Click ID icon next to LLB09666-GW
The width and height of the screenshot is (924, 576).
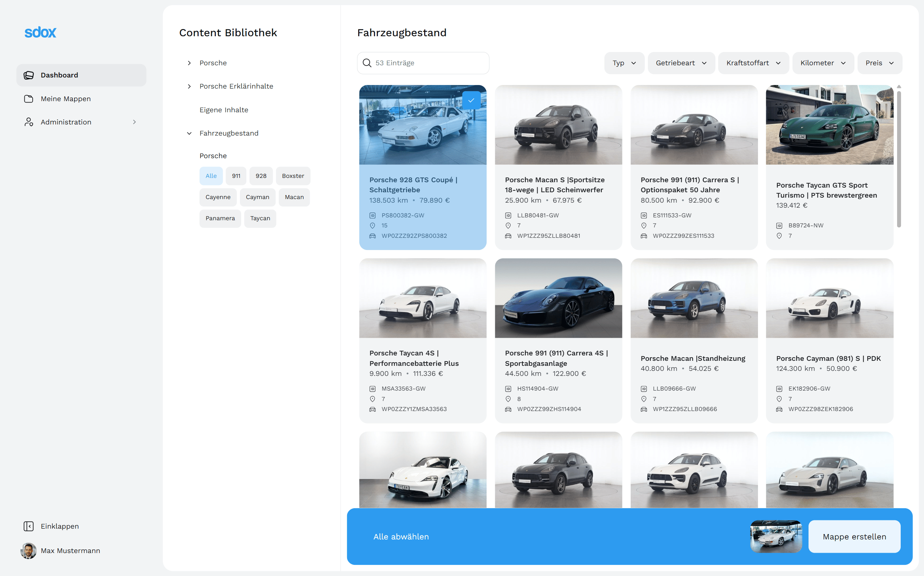pos(644,389)
